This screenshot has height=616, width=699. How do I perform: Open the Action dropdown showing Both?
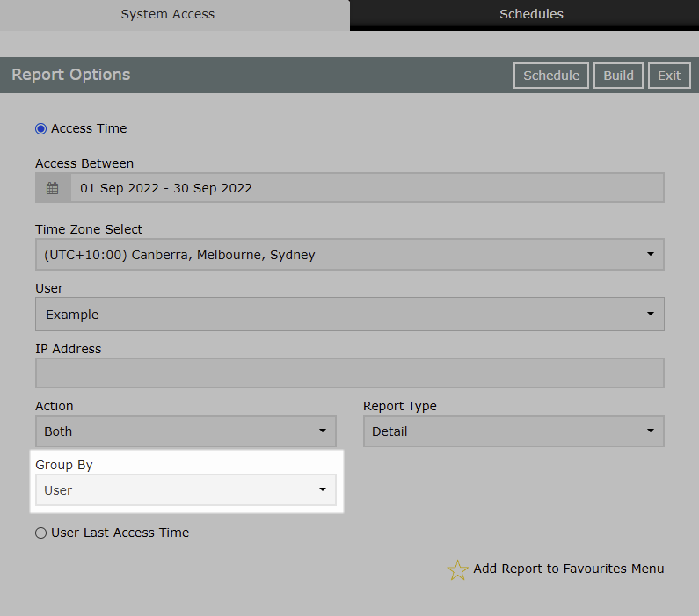pyautogui.click(x=186, y=431)
